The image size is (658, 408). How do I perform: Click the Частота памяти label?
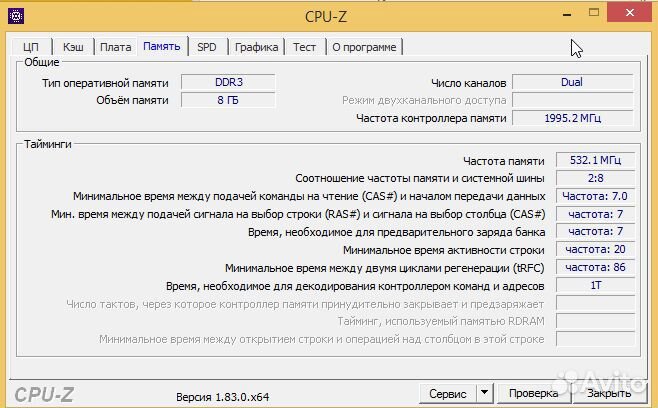coord(504,161)
